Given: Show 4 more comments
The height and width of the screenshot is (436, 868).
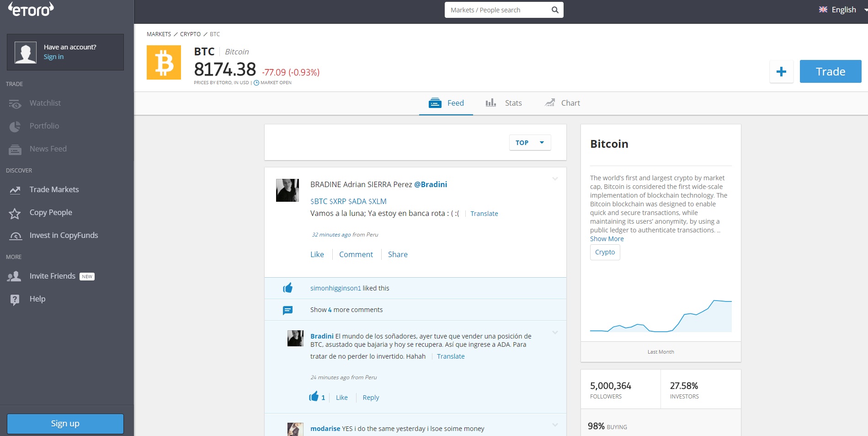Looking at the screenshot, I should [346, 310].
